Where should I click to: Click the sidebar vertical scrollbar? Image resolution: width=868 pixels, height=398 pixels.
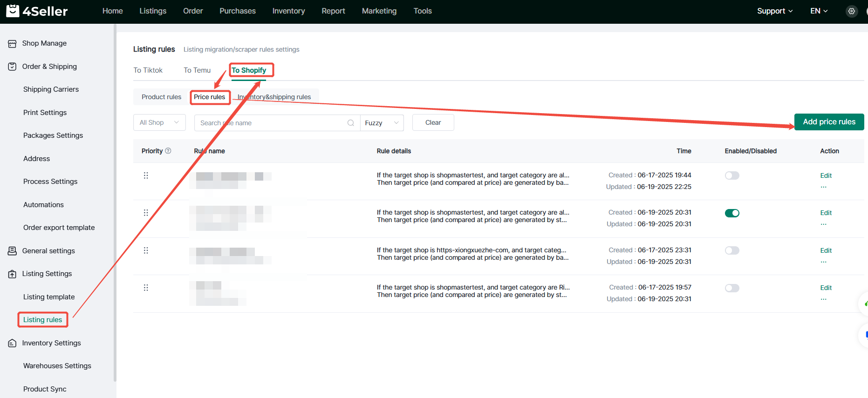(x=115, y=202)
